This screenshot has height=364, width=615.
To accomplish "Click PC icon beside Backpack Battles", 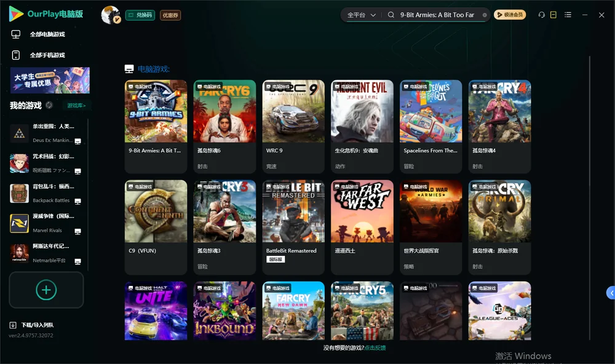I will [x=78, y=201].
